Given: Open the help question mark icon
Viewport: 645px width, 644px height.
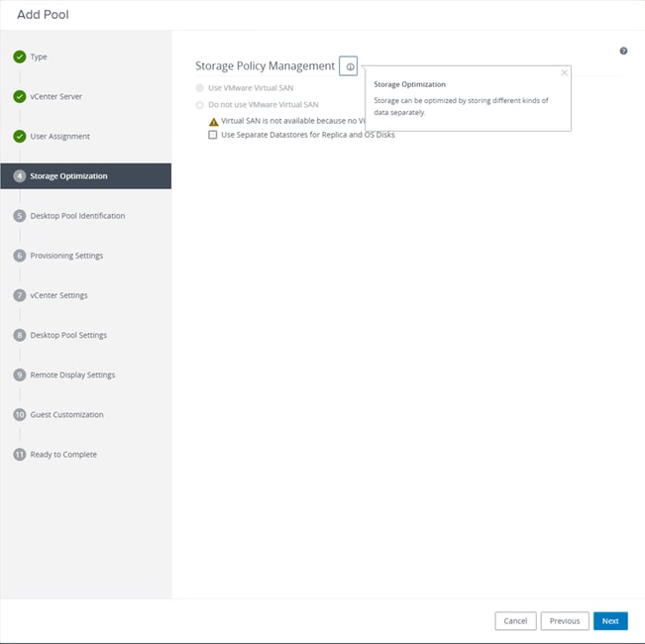Looking at the screenshot, I should point(623,51).
